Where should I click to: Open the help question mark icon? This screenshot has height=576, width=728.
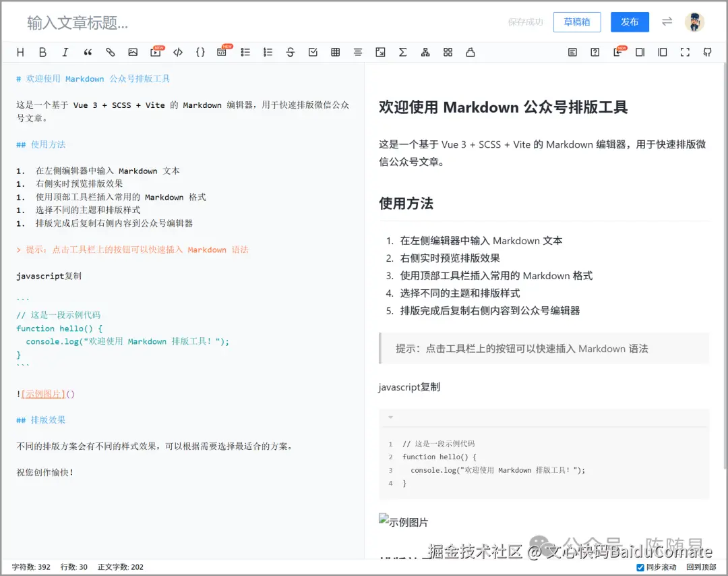pyautogui.click(x=595, y=53)
